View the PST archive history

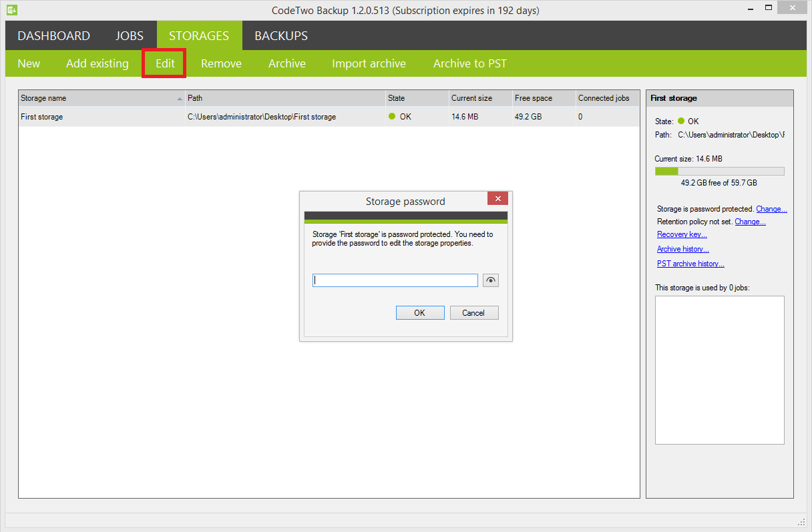click(690, 263)
